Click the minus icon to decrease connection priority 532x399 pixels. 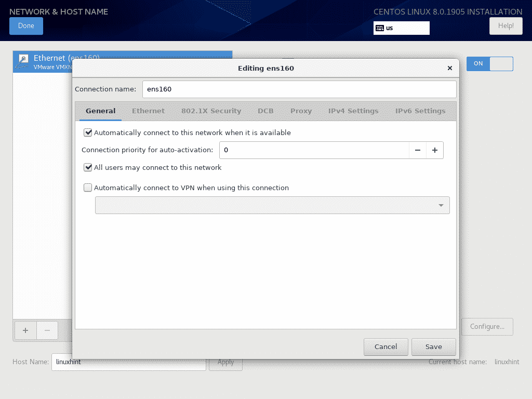[x=418, y=150]
